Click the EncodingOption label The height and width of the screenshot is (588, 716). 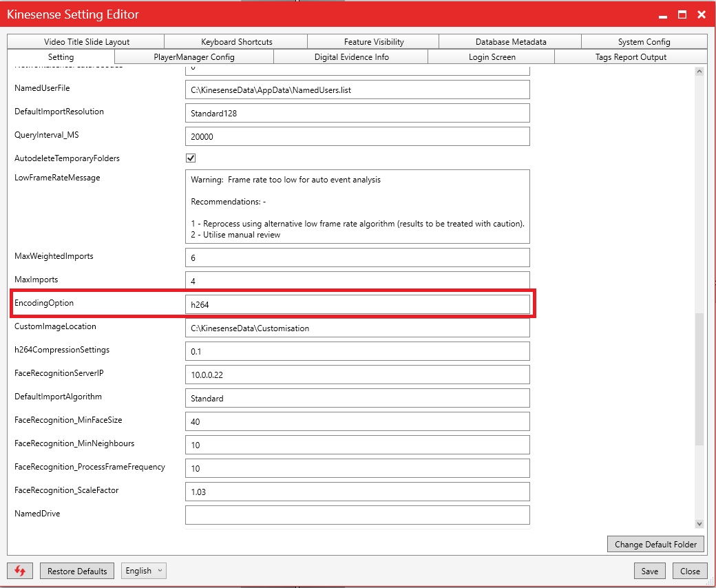click(x=44, y=303)
